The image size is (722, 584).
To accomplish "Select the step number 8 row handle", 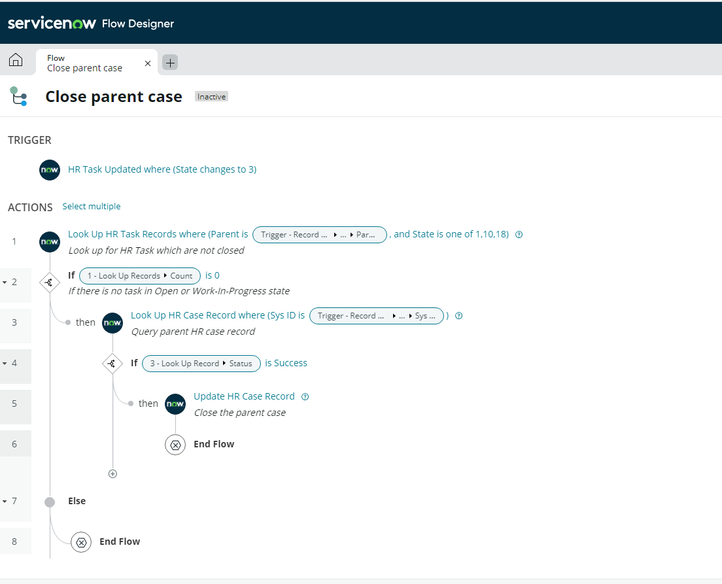I will click(14, 542).
